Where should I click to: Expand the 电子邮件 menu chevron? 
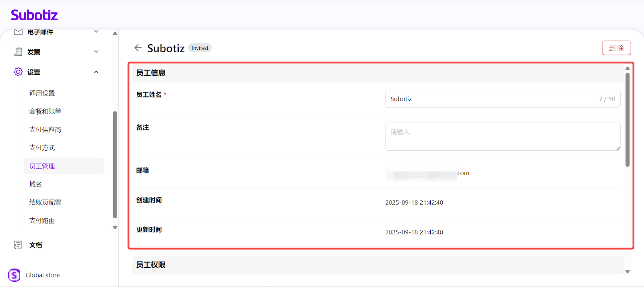(96, 32)
